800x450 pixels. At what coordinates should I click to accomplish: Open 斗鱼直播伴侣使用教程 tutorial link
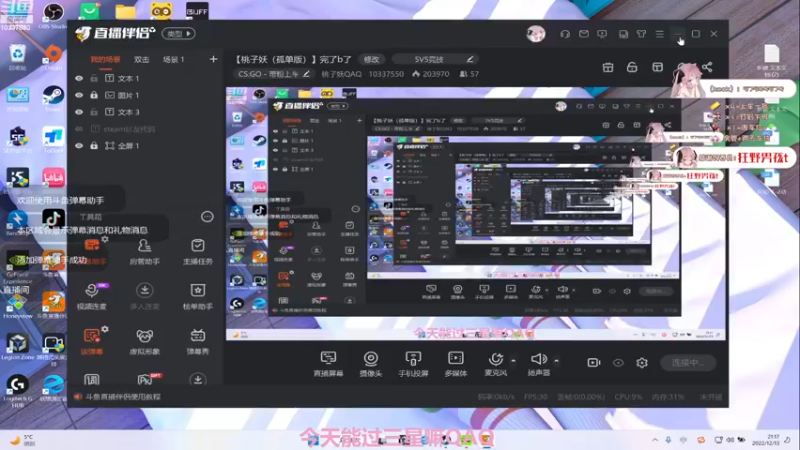(123, 396)
